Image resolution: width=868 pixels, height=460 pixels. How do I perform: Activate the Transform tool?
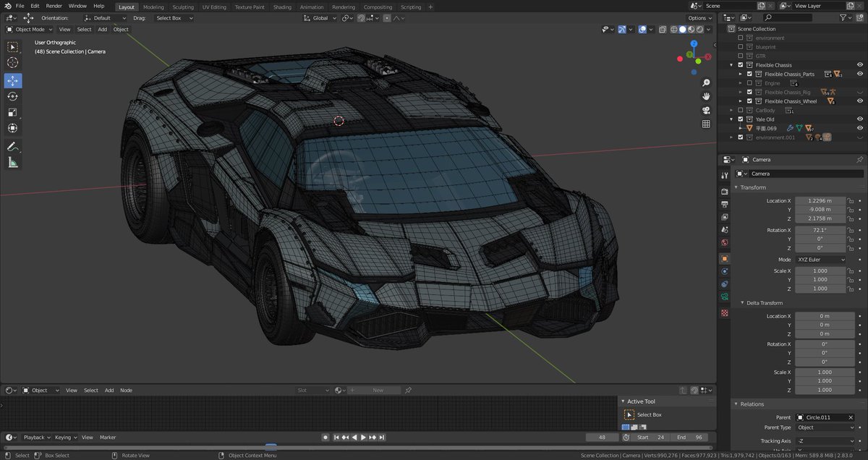click(x=13, y=128)
